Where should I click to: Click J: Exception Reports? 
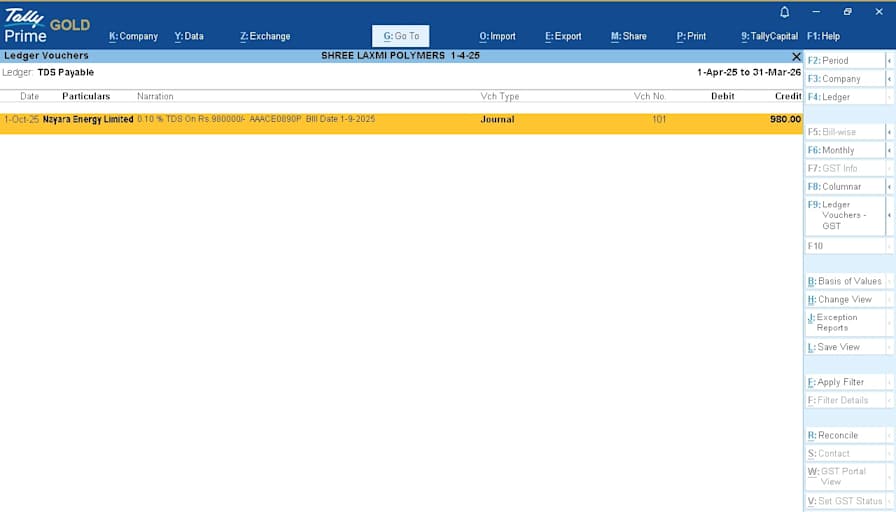845,323
